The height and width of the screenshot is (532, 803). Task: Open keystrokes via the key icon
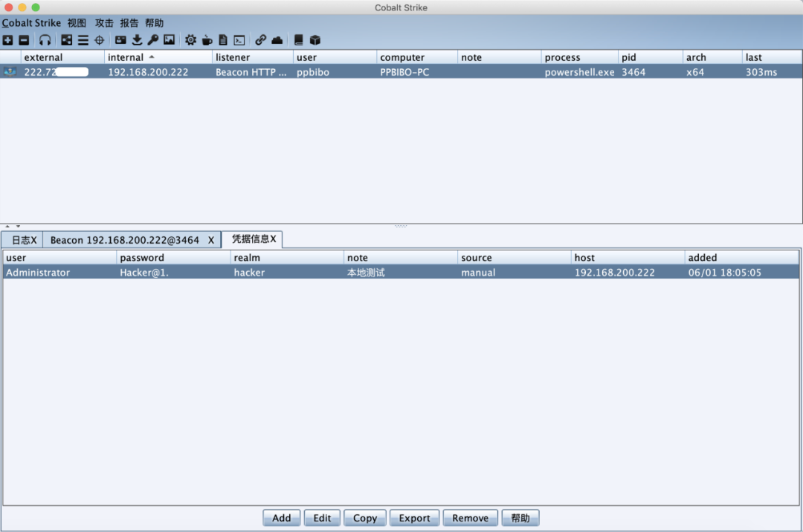152,40
